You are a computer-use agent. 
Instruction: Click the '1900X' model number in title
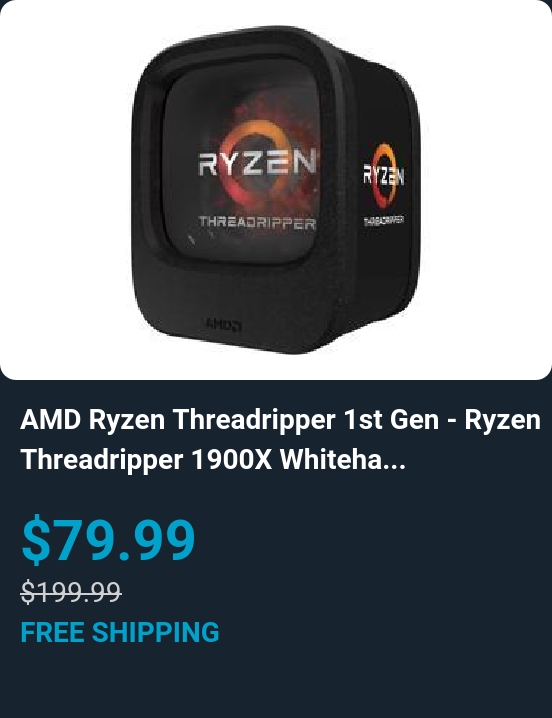tap(232, 459)
